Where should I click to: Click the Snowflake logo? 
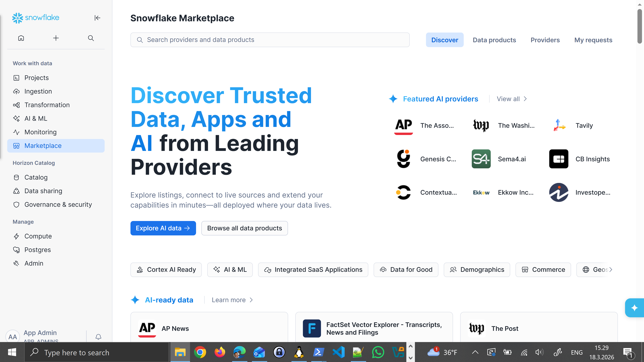[36, 18]
